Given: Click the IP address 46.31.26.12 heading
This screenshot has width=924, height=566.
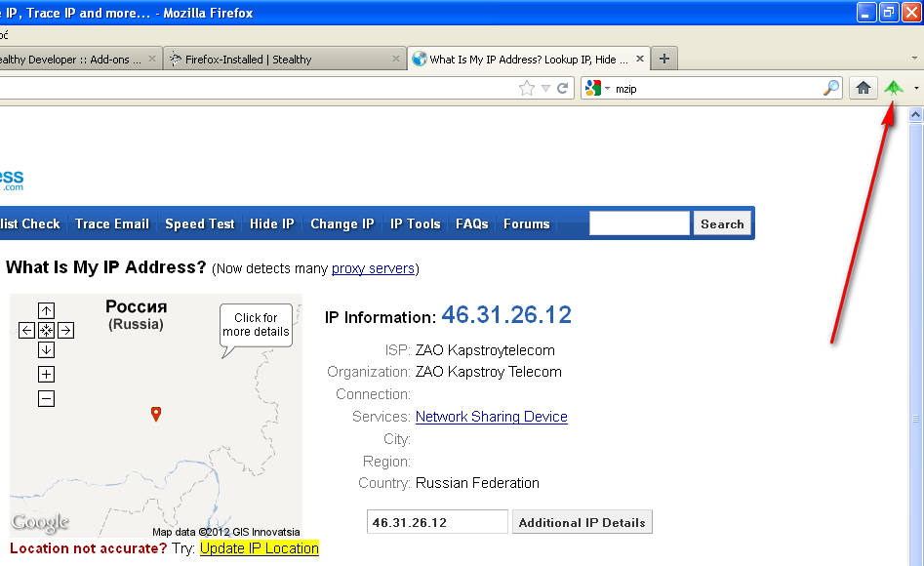Looking at the screenshot, I should click(x=506, y=315).
